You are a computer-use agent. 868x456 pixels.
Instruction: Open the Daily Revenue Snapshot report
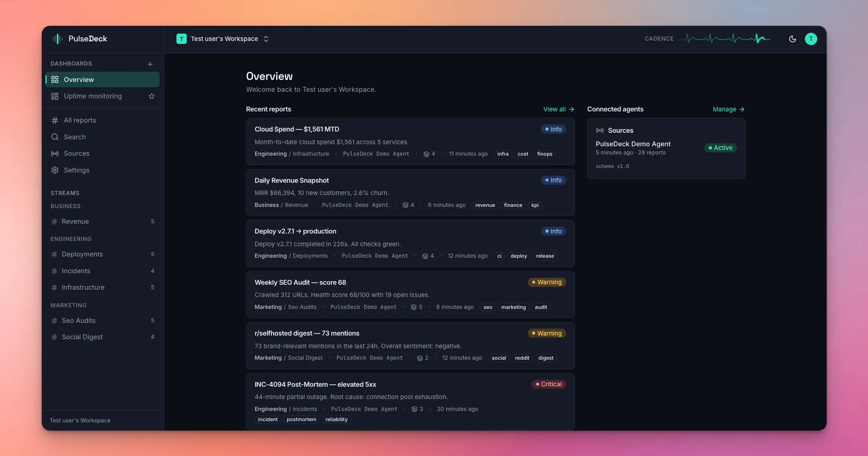pos(410,193)
